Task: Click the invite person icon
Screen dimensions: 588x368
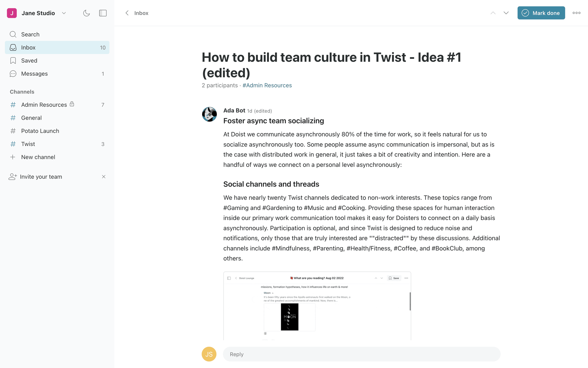Action: coord(13,177)
